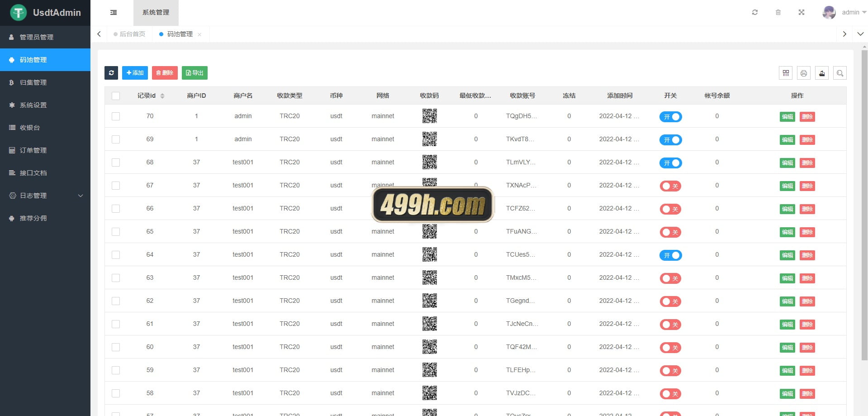This screenshot has width=868, height=416.
Task: Open column filter grid icon
Action: (x=786, y=73)
